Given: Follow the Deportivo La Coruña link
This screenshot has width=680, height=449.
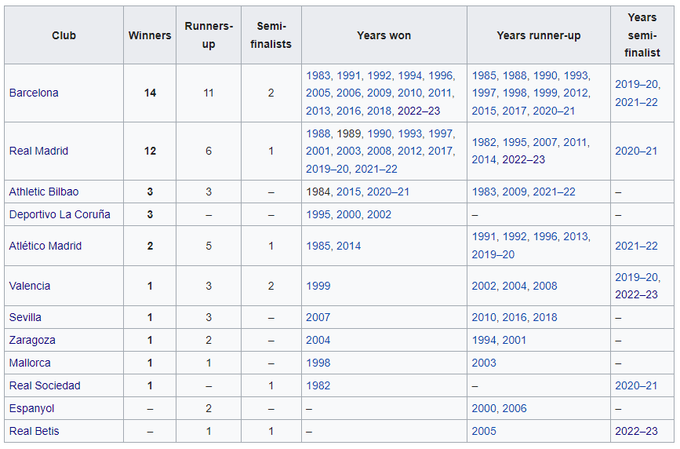Looking at the screenshot, I should point(59,215).
